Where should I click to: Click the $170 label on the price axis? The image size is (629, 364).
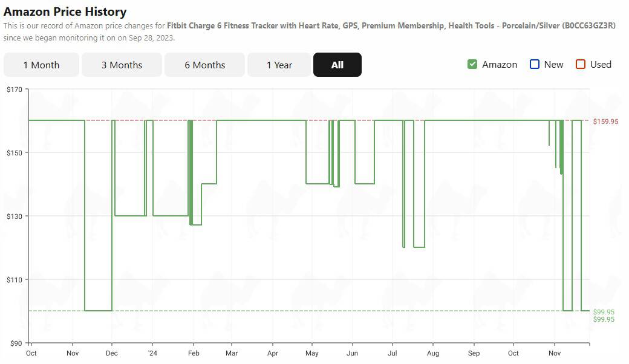point(14,89)
